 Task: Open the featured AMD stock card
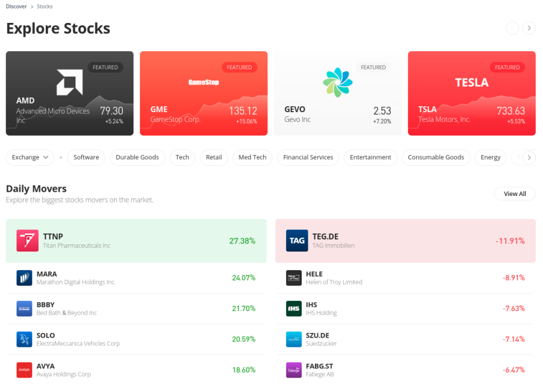(69, 93)
